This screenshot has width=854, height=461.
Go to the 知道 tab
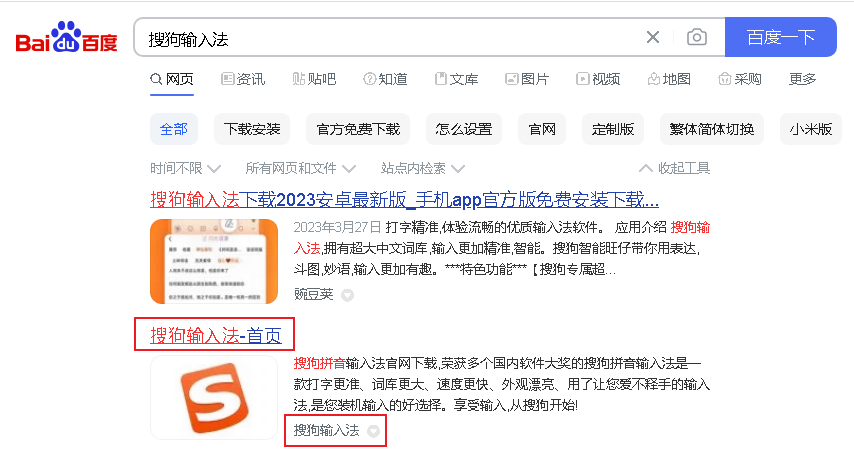point(386,80)
